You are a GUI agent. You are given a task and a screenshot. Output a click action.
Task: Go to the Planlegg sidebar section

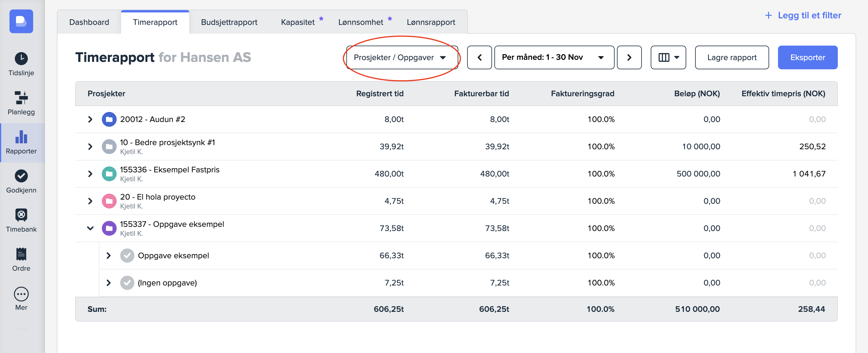(21, 103)
